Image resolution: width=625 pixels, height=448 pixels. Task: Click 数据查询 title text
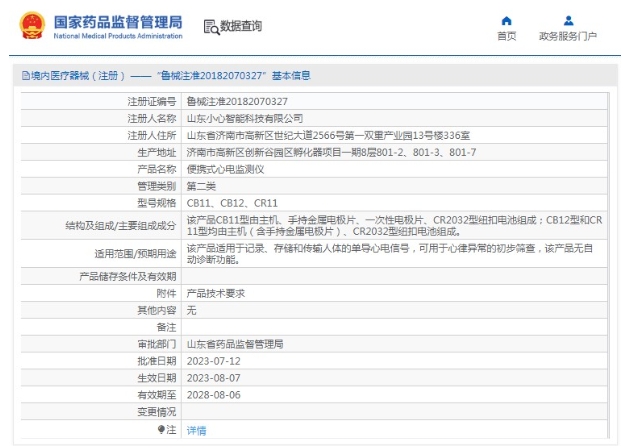[241, 26]
